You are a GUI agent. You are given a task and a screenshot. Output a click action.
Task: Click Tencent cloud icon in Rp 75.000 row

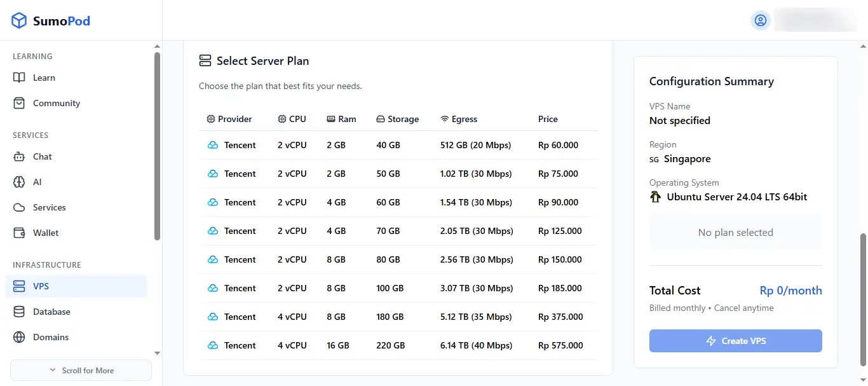213,174
